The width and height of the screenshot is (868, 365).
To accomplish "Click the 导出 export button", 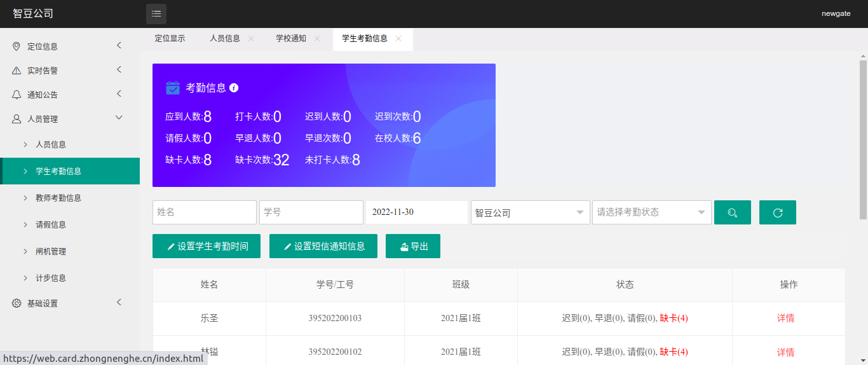I will coord(413,246).
